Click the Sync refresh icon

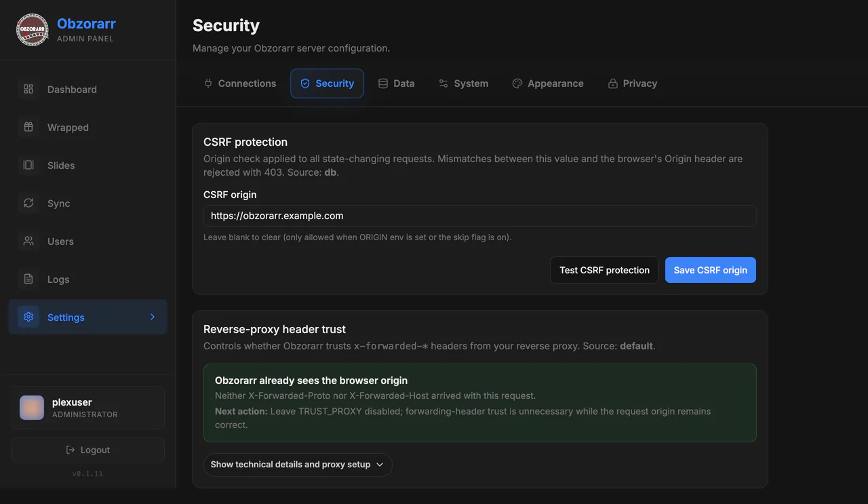pos(28,203)
